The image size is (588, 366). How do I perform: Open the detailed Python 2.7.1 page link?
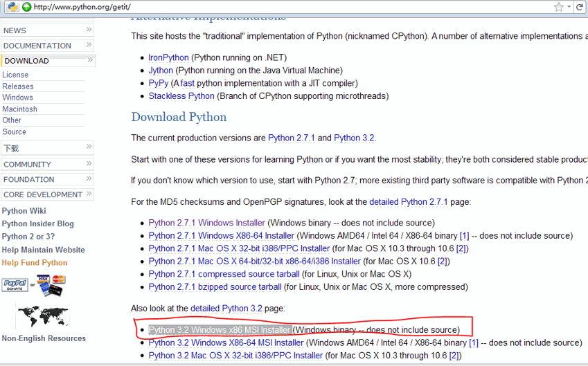coord(409,202)
